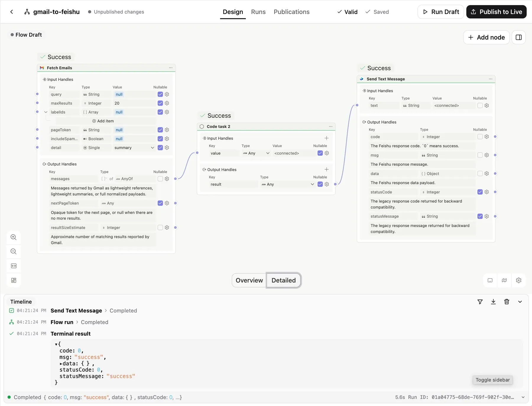Toggle nullable checkbox for messages output

(x=160, y=179)
